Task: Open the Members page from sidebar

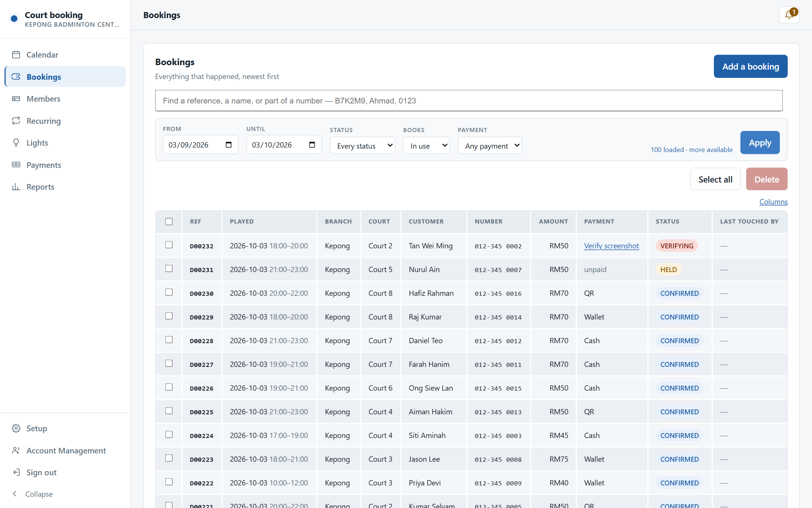Action: click(x=65, y=99)
